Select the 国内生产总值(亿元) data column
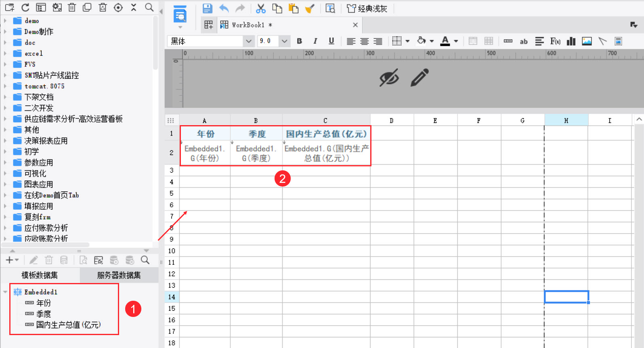 [x=68, y=325]
